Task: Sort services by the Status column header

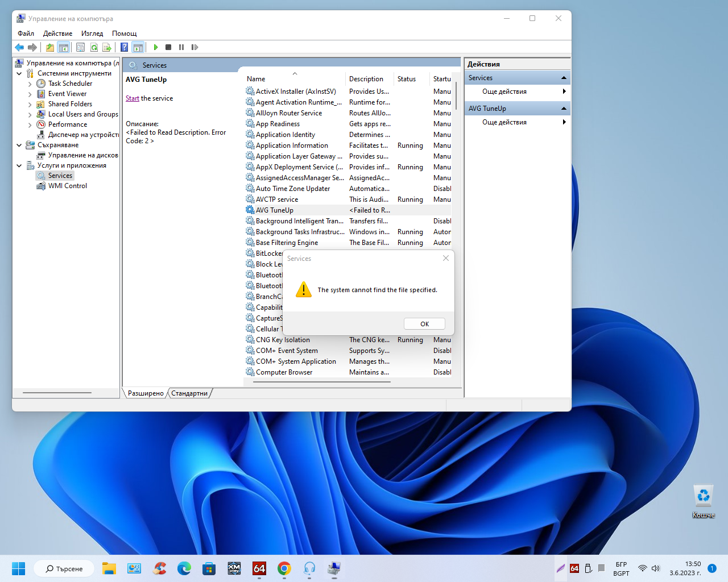Action: click(x=412, y=79)
